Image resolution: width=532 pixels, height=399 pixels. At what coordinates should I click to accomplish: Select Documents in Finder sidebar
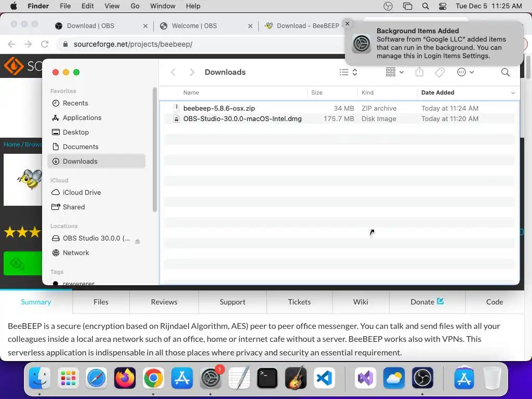(x=97, y=147)
